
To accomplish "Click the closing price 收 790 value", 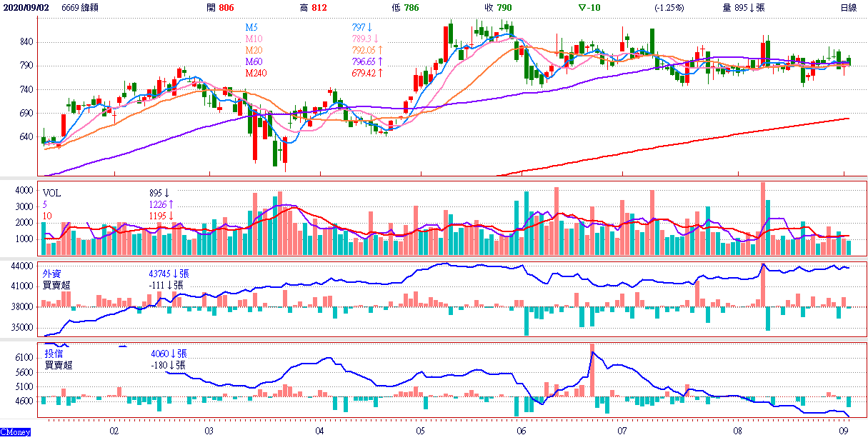I will coord(497,7).
